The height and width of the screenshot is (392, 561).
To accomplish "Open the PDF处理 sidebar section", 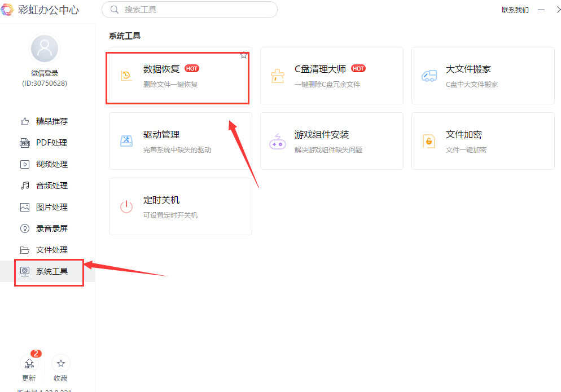I will pos(51,143).
